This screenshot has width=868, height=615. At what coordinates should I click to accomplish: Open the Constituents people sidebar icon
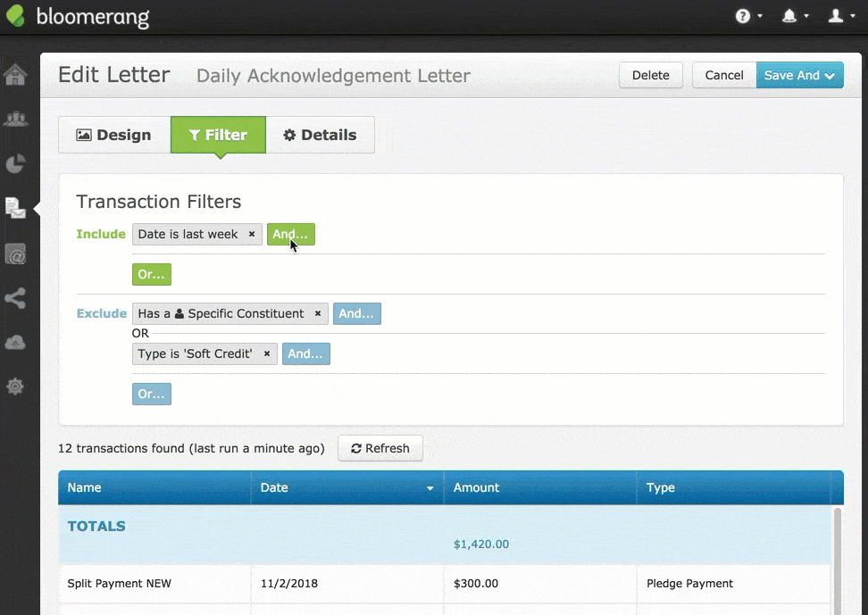coord(16,119)
